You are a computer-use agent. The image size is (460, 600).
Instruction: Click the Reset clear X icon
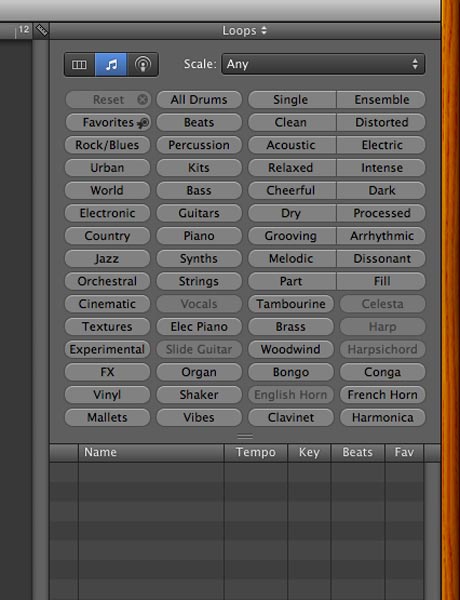(142, 100)
